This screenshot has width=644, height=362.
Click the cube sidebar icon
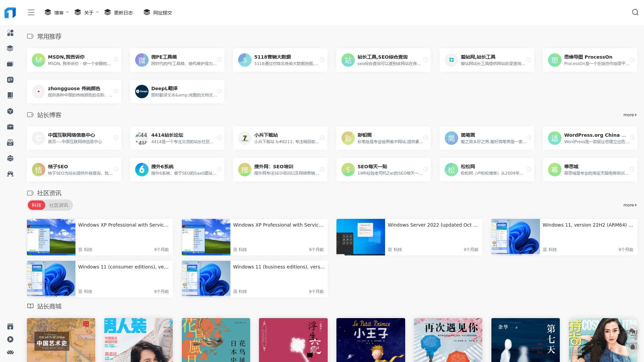point(10,111)
